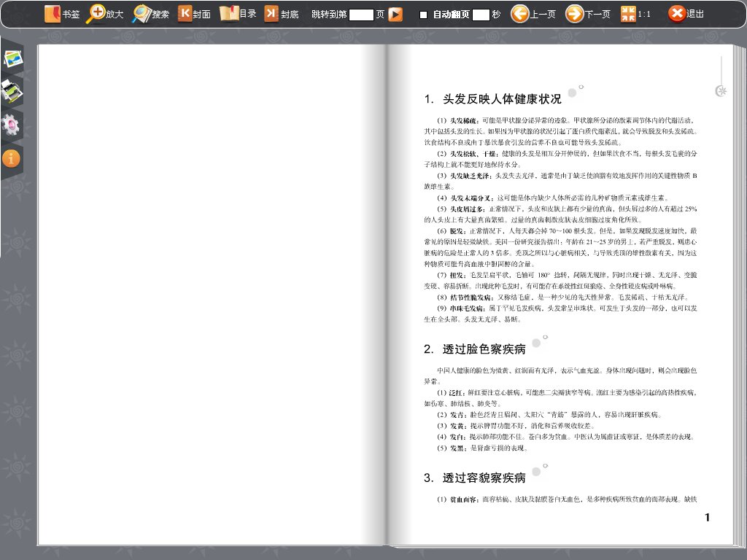Click the bold term 贫血面容
The height and width of the screenshot is (560, 747).
[x=464, y=499]
